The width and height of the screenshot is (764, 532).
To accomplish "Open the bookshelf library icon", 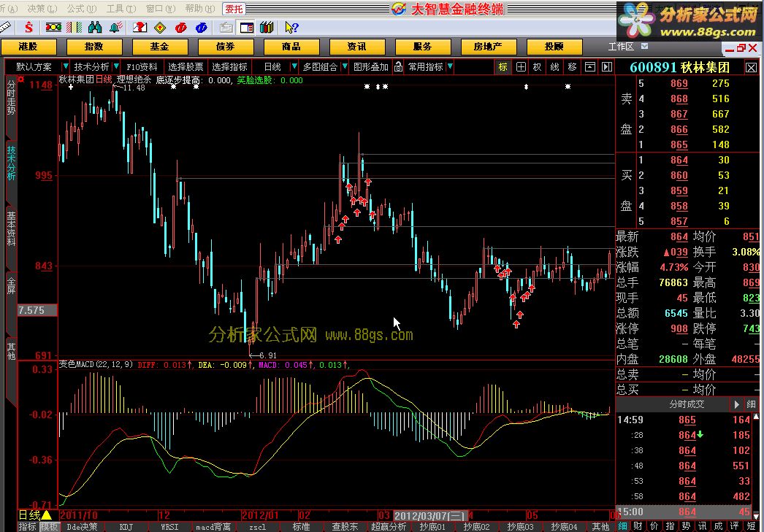I will coord(267,27).
